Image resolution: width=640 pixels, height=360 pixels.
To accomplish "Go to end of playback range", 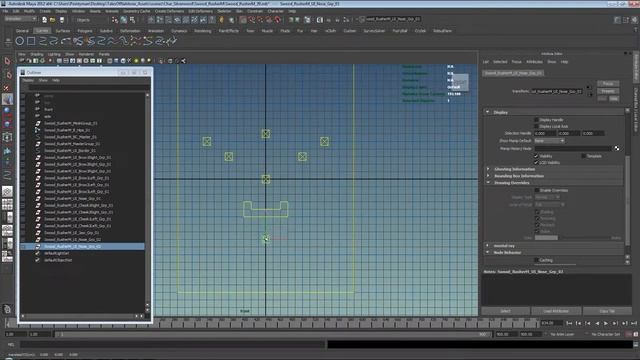I will tap(634, 323).
